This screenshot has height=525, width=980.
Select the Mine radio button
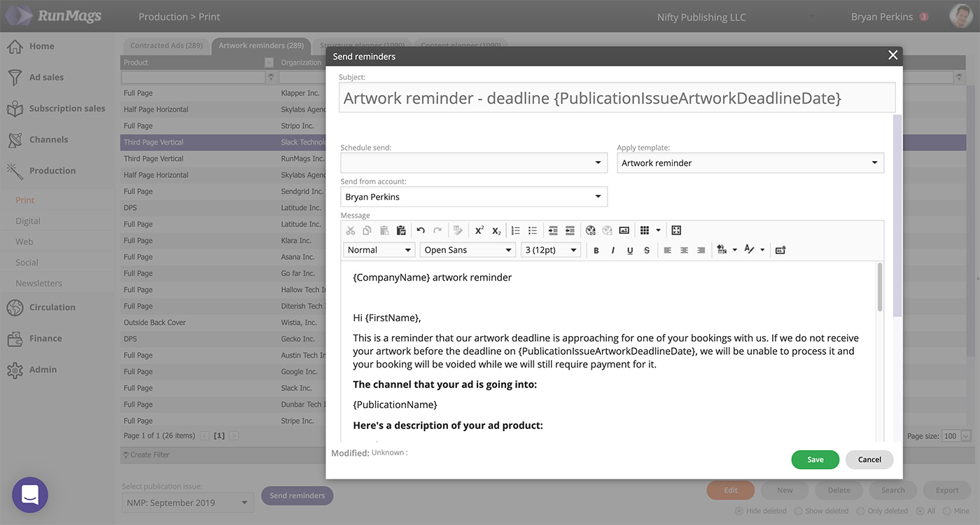coord(946,511)
